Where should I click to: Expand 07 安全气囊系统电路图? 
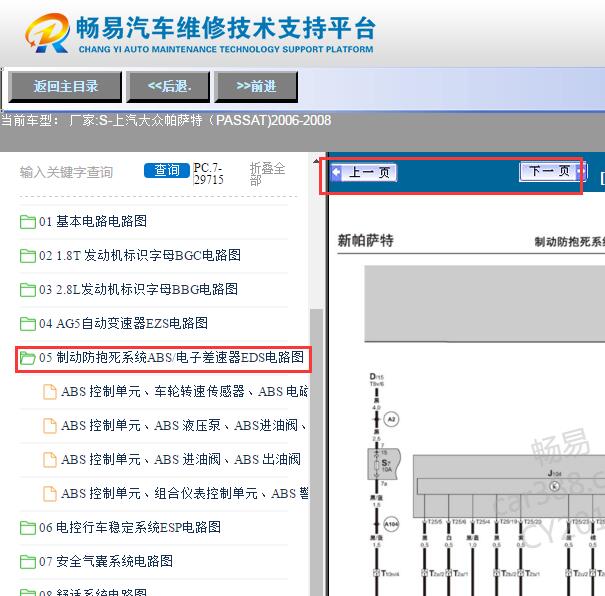(x=106, y=561)
